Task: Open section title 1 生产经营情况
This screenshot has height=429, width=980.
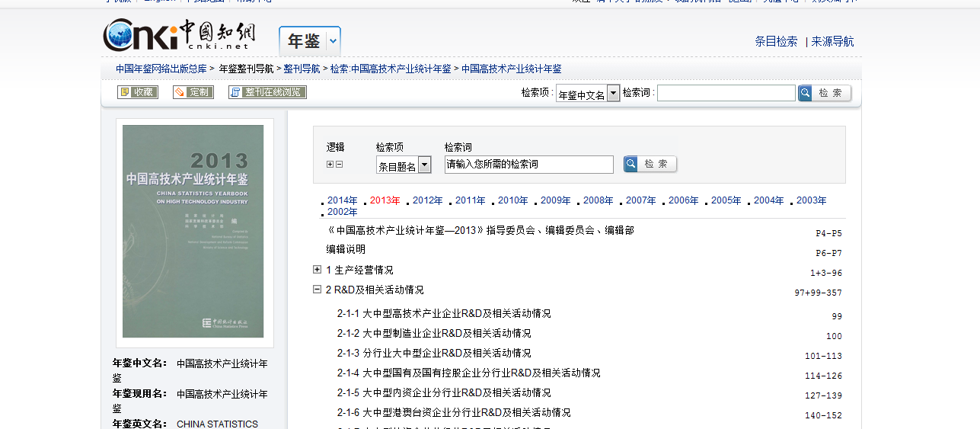Action: pyautogui.click(x=359, y=270)
